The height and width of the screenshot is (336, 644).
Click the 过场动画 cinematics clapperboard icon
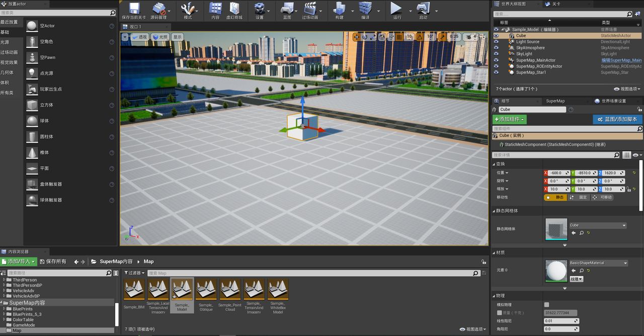[x=310, y=9]
